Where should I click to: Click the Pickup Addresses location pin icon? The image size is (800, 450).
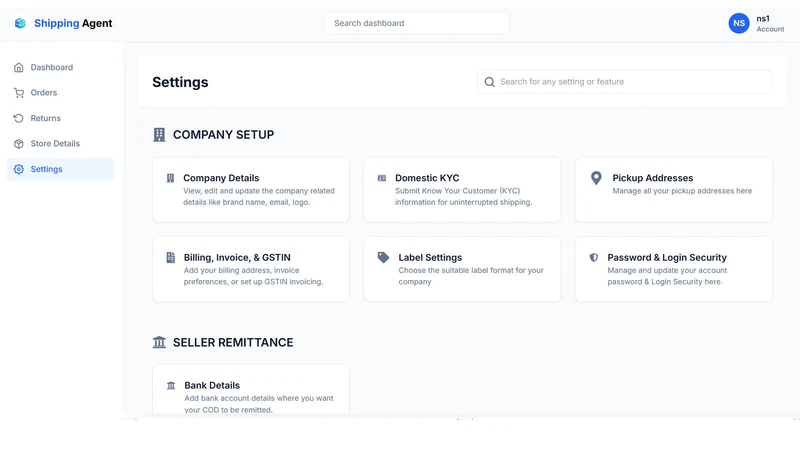[596, 178]
